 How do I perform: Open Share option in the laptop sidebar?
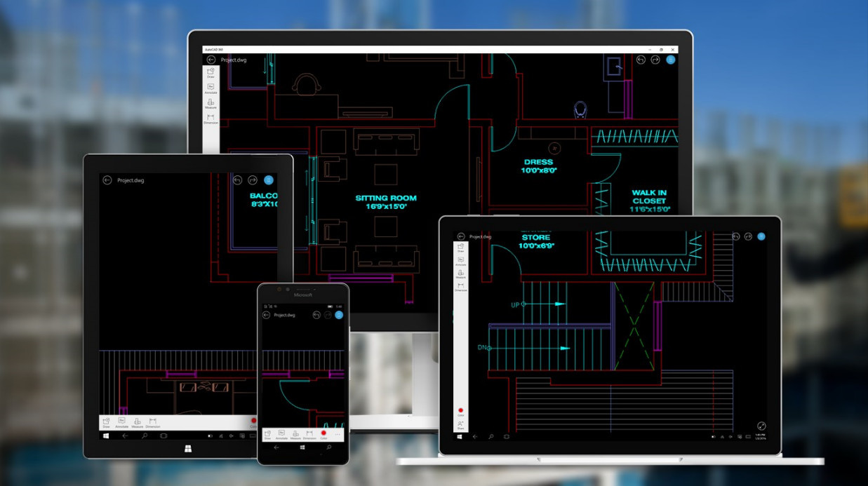461,425
